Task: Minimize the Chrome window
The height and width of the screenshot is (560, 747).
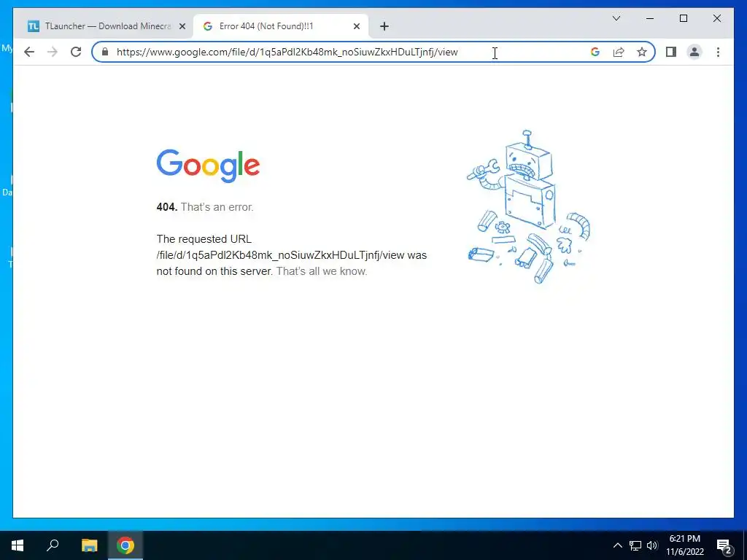Action: tap(650, 18)
